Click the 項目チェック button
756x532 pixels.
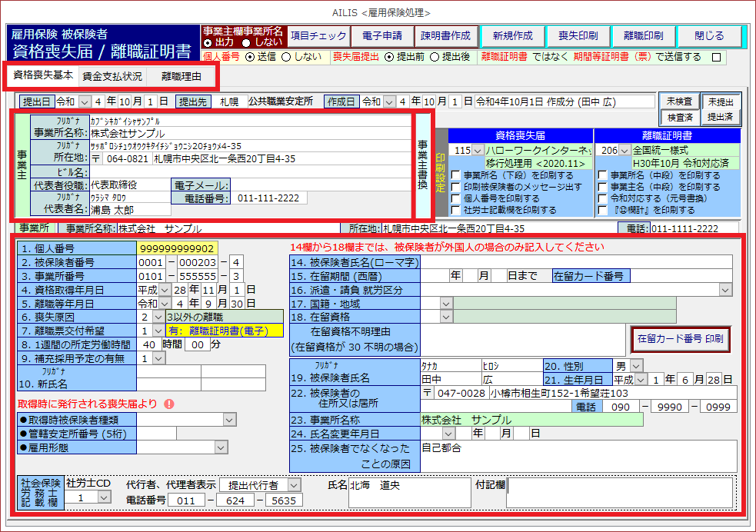click(318, 36)
